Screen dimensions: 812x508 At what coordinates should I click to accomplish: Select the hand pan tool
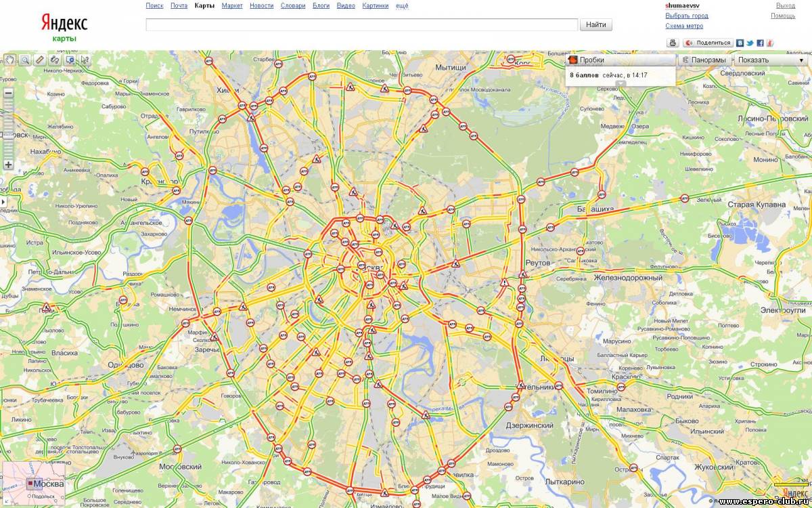tap(10, 60)
